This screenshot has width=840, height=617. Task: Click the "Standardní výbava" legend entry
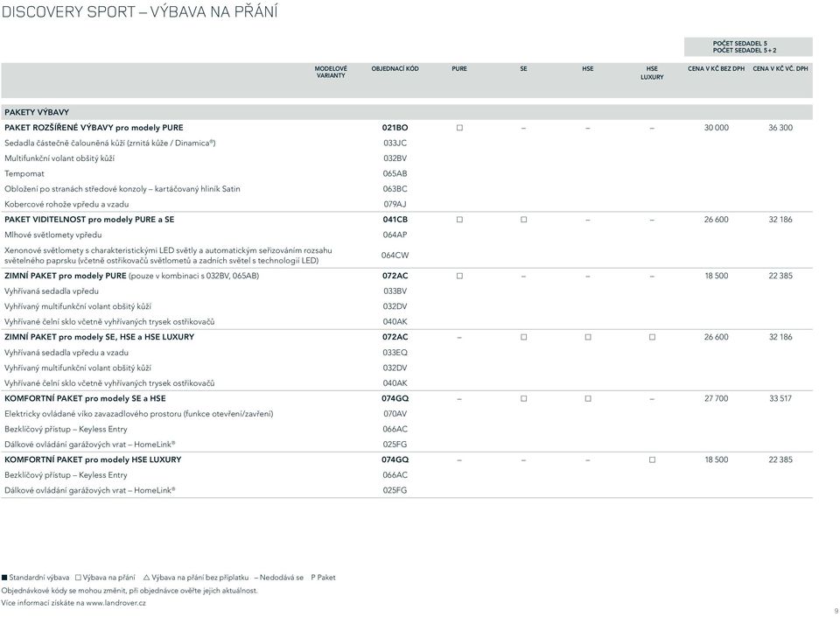35,578
